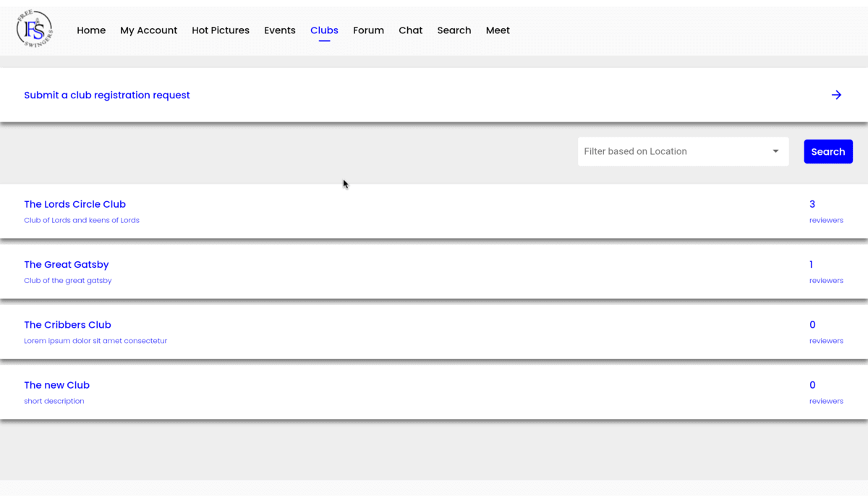This screenshot has width=868, height=503.
Task: Open The new Club entry
Action: [56, 385]
